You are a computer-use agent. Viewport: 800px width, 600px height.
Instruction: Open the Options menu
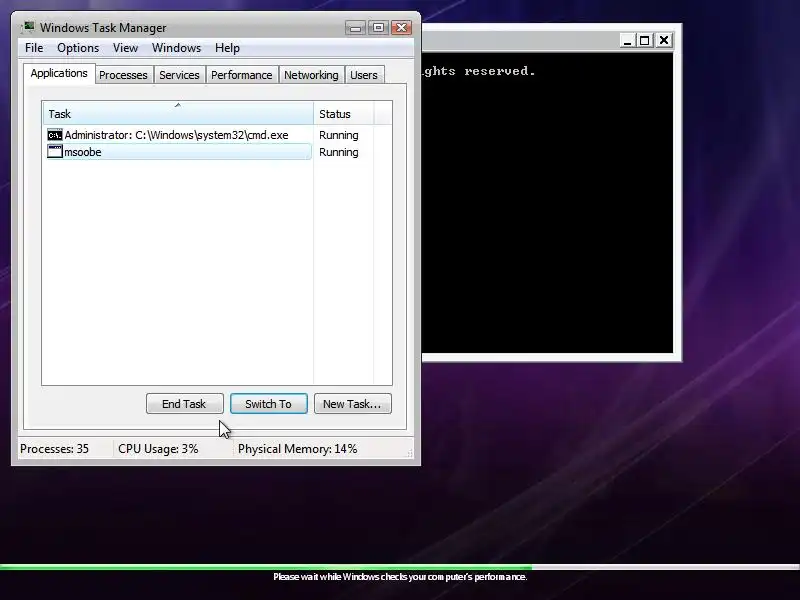pos(78,48)
